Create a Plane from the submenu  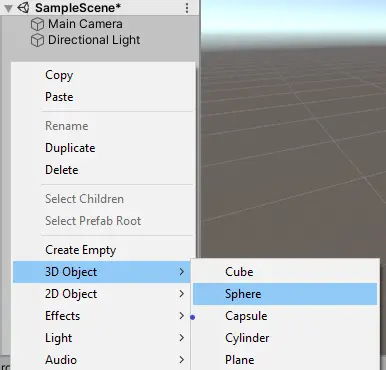click(x=285, y=359)
